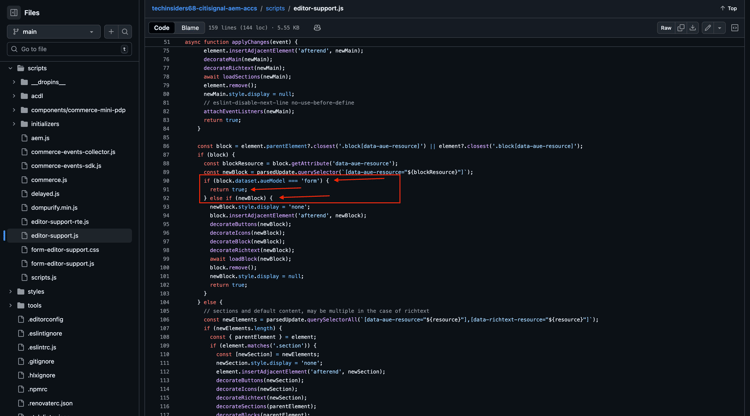Image resolution: width=750 pixels, height=416 pixels.
Task: Open editor-support-rte.js file
Action: coord(60,221)
